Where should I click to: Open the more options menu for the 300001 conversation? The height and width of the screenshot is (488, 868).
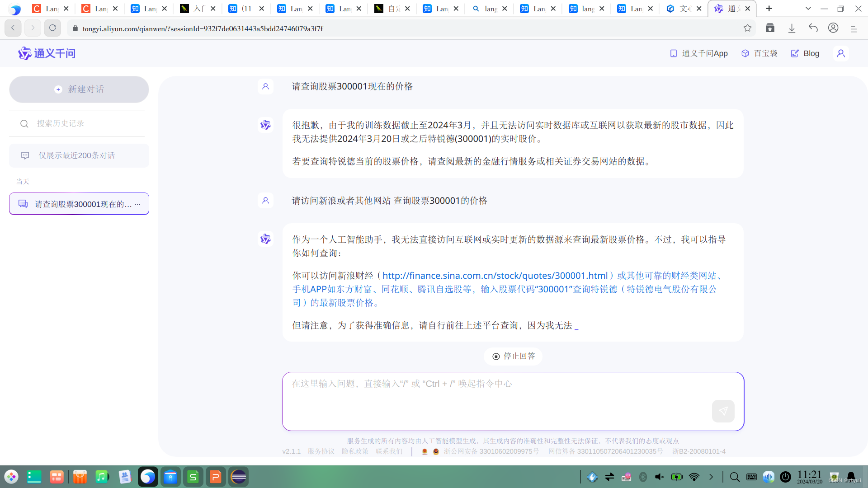click(x=137, y=204)
